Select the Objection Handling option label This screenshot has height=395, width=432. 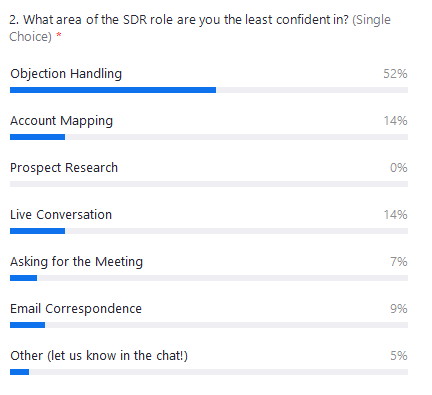pyautogui.click(x=66, y=74)
